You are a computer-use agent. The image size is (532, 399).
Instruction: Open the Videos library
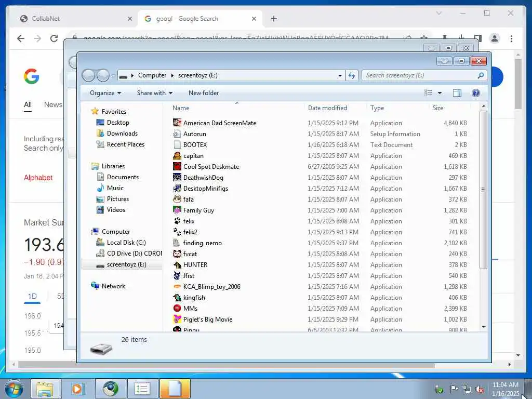click(116, 210)
